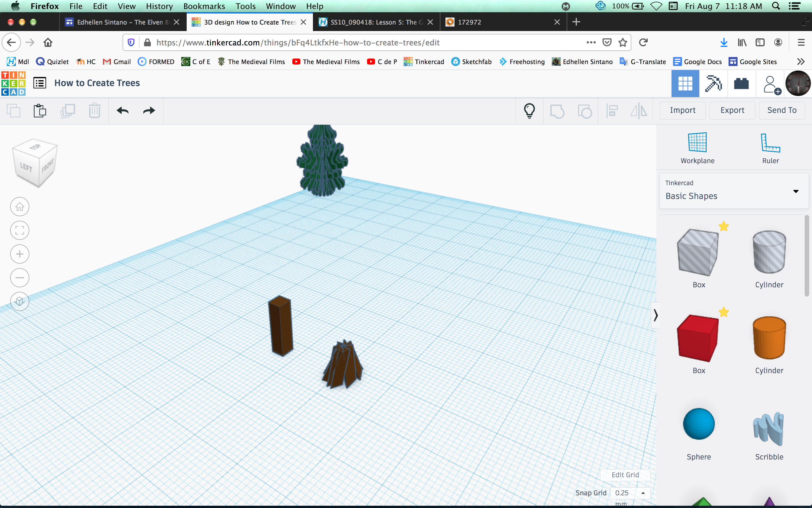Open the Bookmarks menu in menu bar
Screen dimensions: 812x508
[x=204, y=6]
